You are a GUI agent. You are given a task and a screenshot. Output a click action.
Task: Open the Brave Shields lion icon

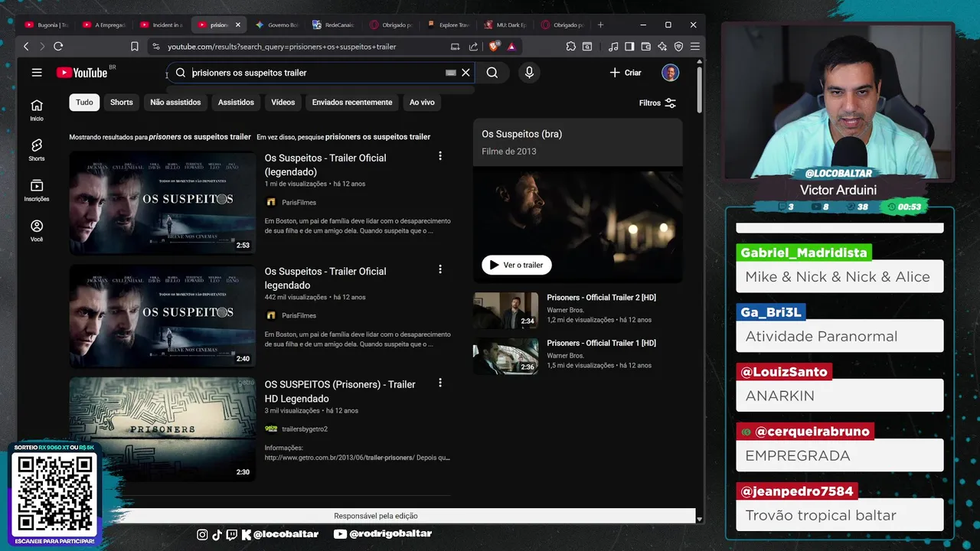[x=494, y=47]
